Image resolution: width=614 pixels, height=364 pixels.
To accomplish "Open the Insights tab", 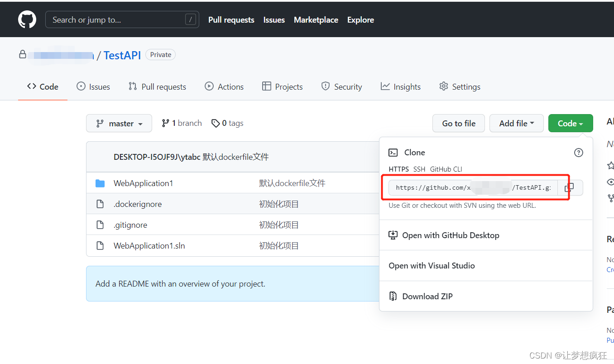I will pos(401,86).
